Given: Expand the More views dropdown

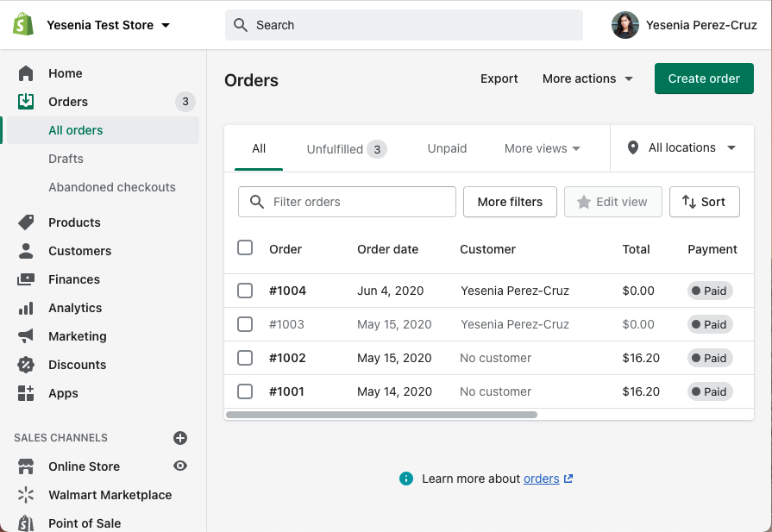Looking at the screenshot, I should [542, 148].
